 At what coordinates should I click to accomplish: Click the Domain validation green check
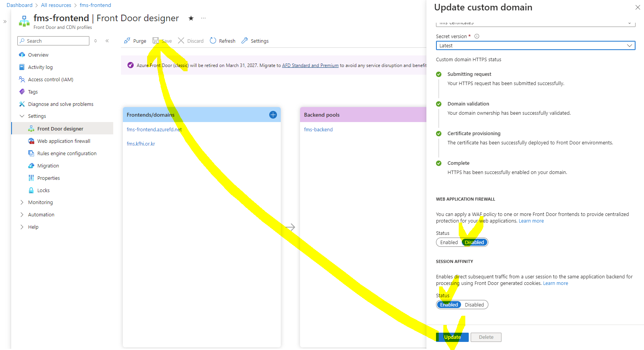[x=439, y=104]
